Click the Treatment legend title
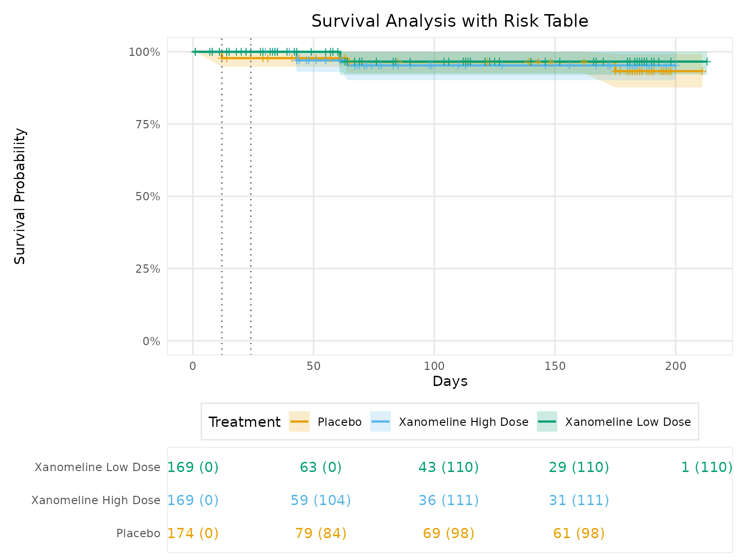This screenshot has height=560, width=747. (x=244, y=422)
